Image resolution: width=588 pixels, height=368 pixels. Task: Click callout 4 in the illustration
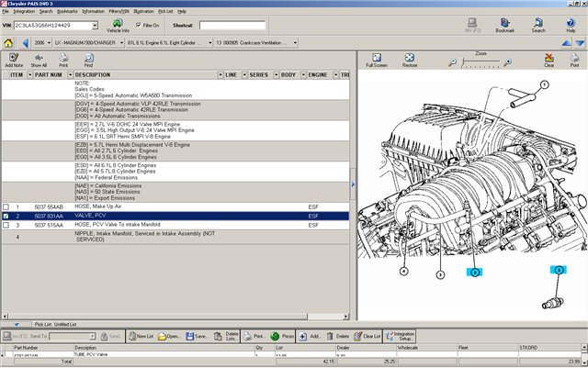404,271
